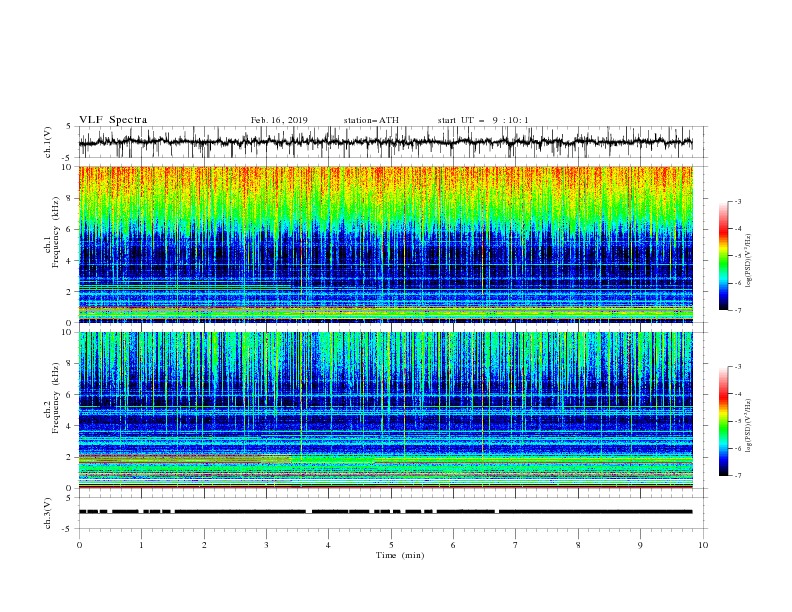
Task: Click the lower ch.2 color bar
Action: pos(723,421)
